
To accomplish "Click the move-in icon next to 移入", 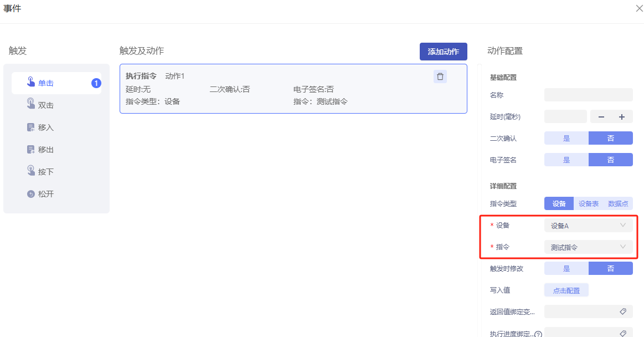I will click(31, 127).
